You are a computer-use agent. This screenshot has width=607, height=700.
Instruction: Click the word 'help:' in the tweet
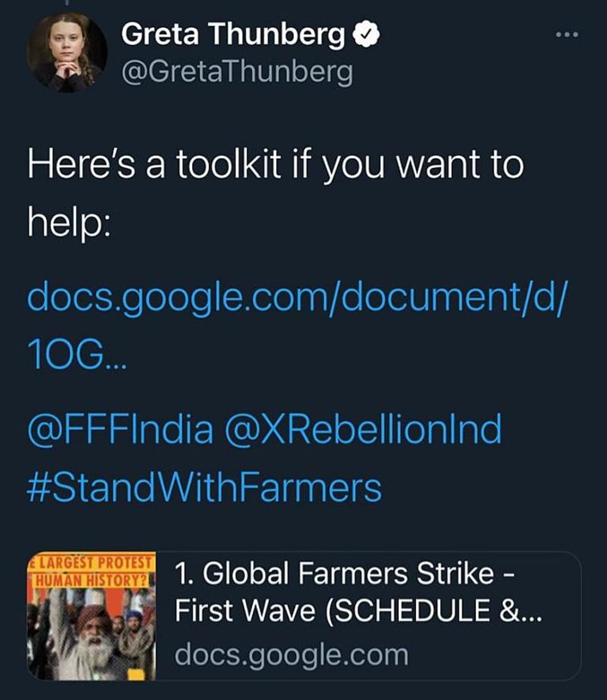click(69, 222)
